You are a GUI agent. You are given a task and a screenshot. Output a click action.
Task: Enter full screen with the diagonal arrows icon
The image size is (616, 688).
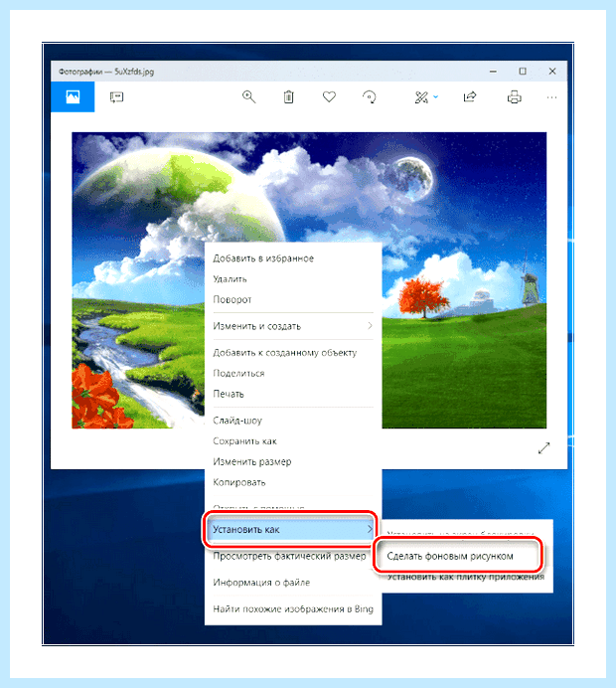coord(543,448)
